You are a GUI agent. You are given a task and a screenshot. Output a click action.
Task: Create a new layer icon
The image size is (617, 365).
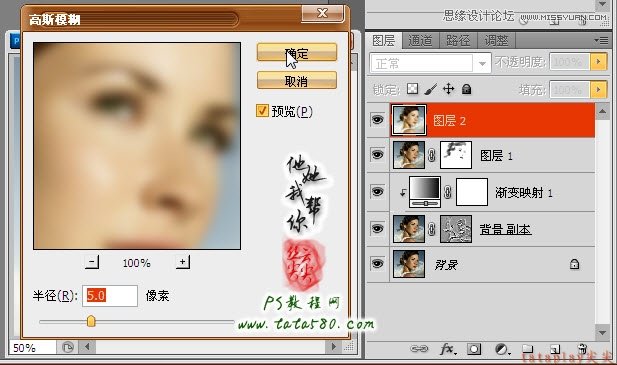point(555,348)
